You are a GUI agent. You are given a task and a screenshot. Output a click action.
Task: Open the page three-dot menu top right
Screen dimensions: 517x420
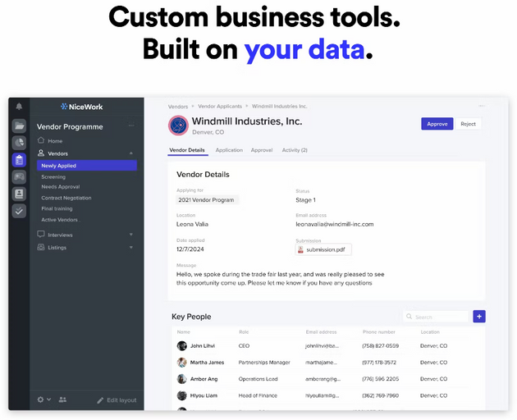point(482,106)
